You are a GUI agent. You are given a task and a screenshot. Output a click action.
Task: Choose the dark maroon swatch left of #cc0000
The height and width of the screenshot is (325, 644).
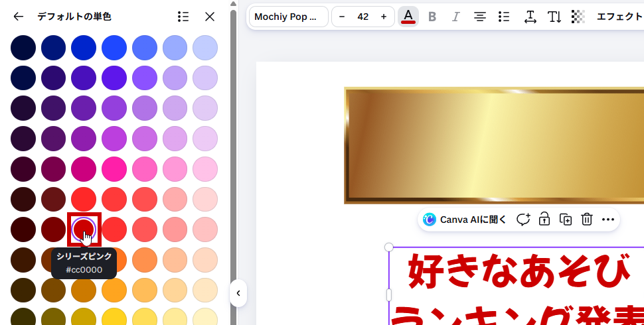pos(53,229)
